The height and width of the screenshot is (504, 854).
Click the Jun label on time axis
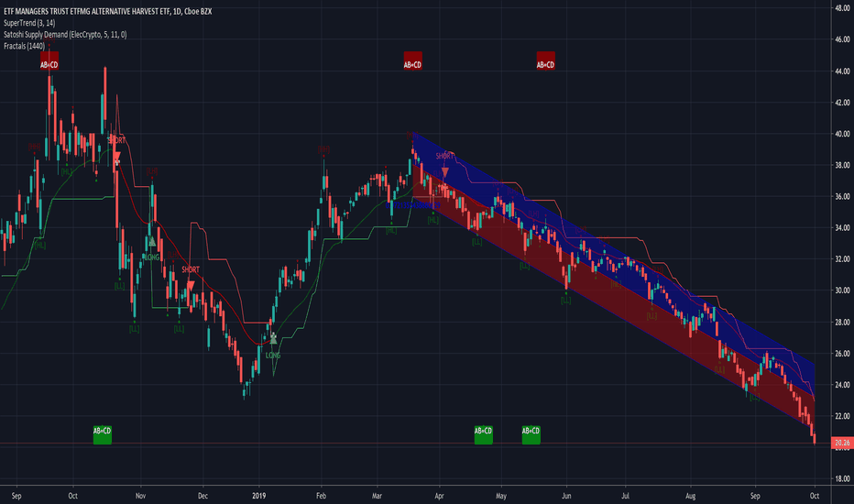[566, 496]
